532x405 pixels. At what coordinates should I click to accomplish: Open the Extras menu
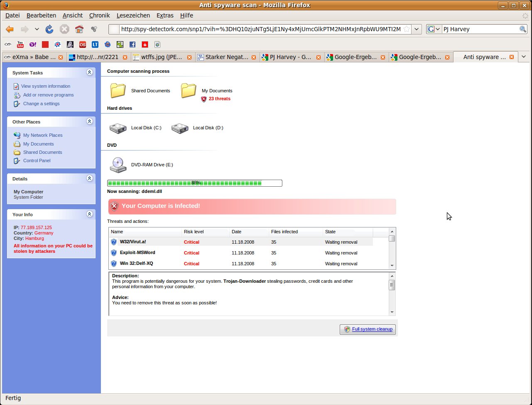click(165, 15)
